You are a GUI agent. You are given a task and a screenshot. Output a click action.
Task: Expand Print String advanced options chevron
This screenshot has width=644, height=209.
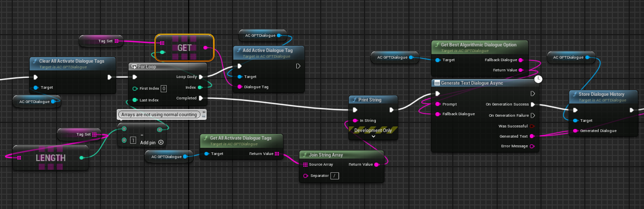coord(373,136)
